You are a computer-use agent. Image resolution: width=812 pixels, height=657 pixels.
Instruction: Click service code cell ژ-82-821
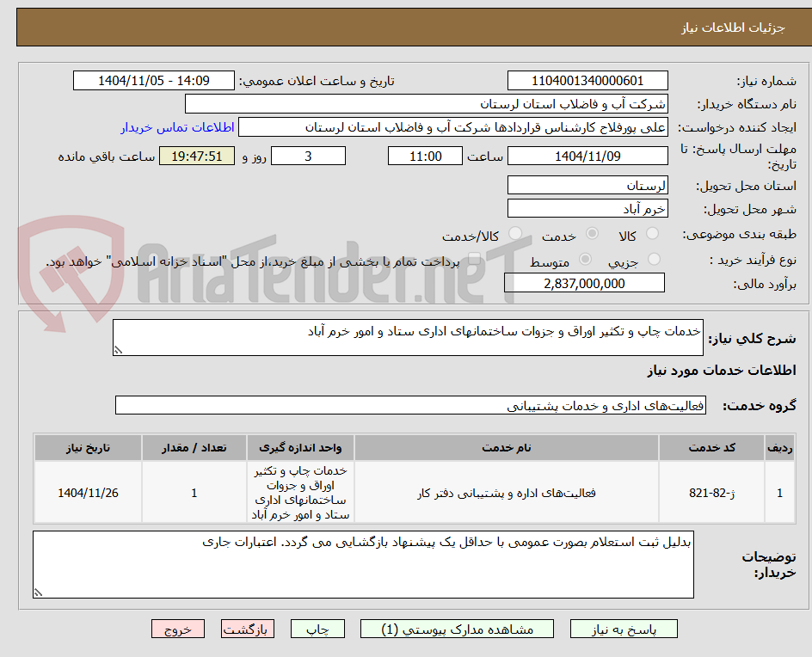point(711,493)
